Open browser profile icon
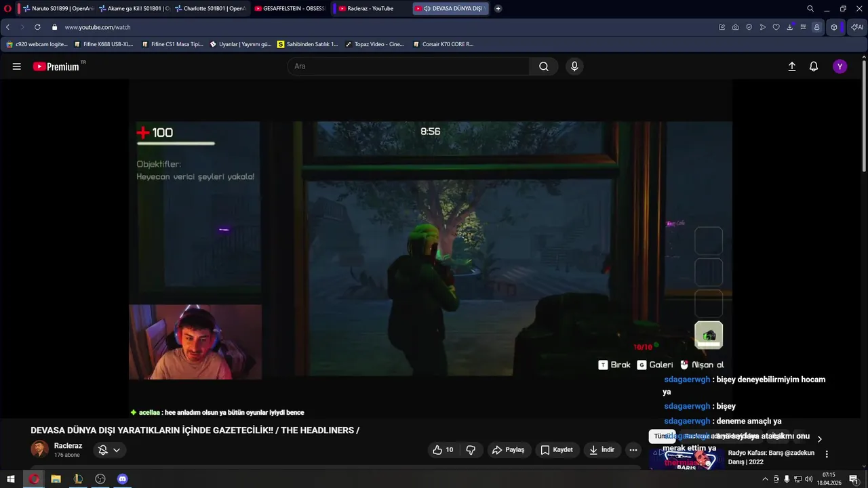 click(817, 27)
